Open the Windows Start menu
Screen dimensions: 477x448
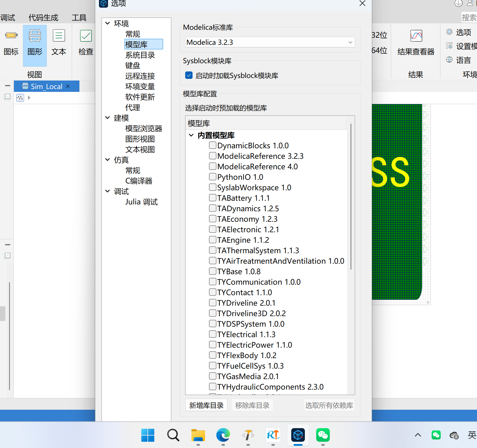click(148, 435)
